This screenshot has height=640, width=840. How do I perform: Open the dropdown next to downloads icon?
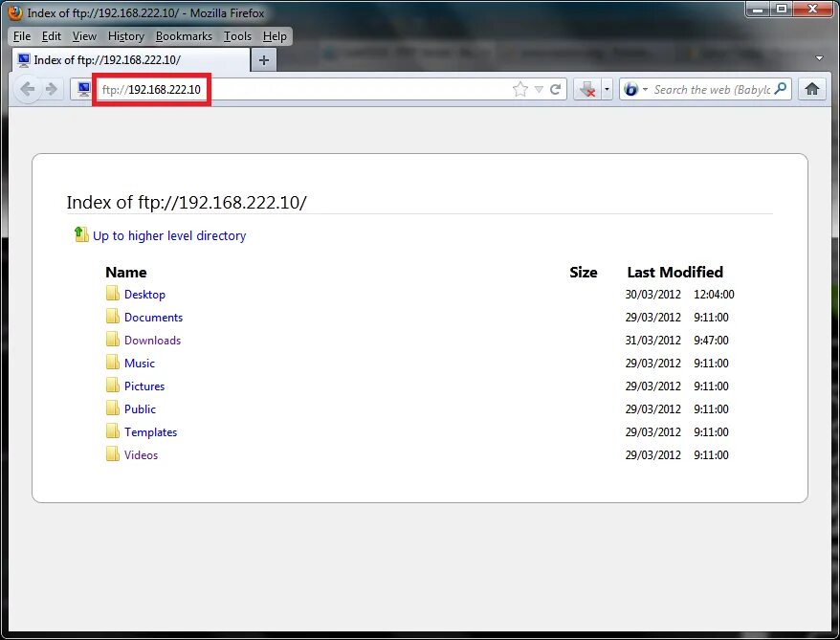pyautogui.click(x=607, y=89)
